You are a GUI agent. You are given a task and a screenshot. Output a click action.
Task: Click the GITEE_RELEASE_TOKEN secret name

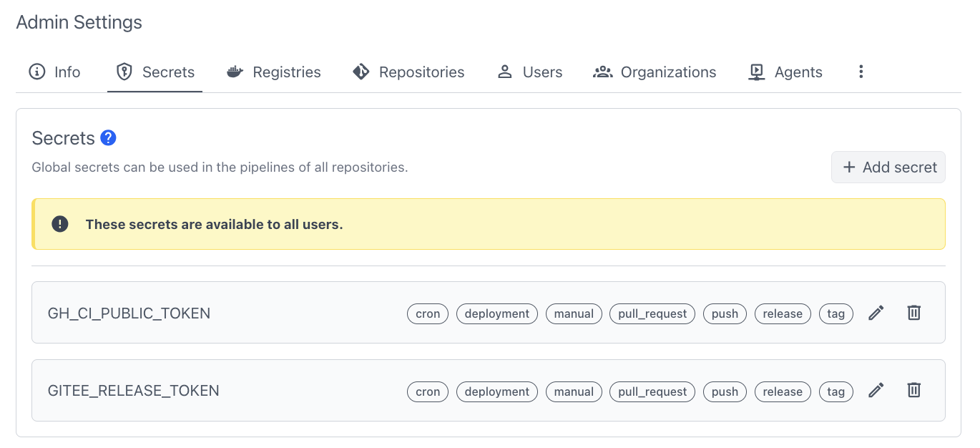[134, 391]
